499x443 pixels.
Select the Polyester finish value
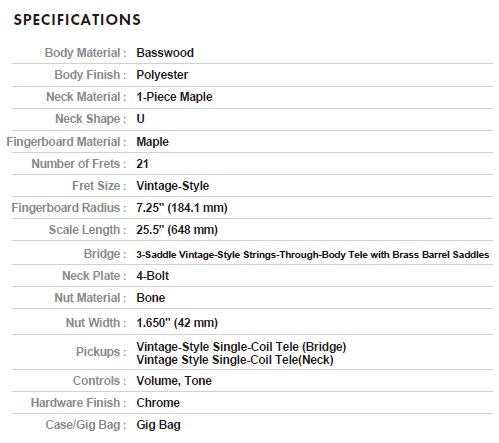click(162, 75)
